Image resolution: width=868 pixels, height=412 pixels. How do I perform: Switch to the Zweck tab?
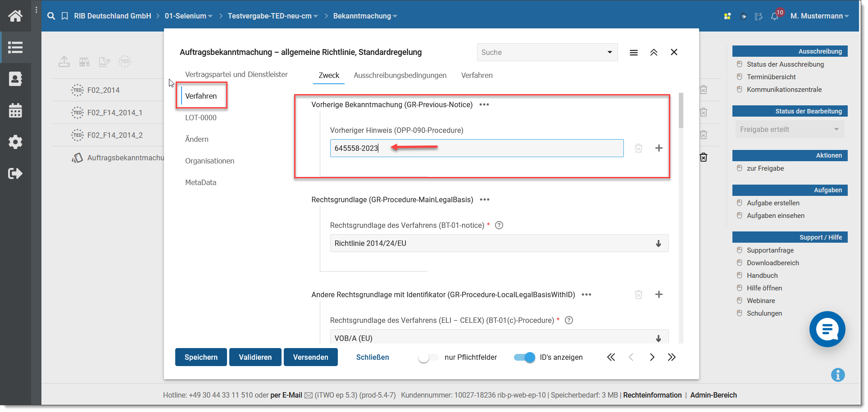[x=329, y=76]
